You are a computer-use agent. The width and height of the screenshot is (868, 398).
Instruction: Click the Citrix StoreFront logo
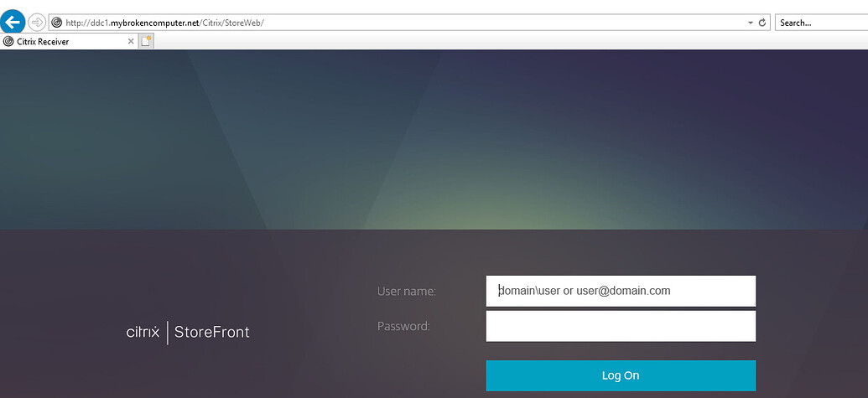188,333
